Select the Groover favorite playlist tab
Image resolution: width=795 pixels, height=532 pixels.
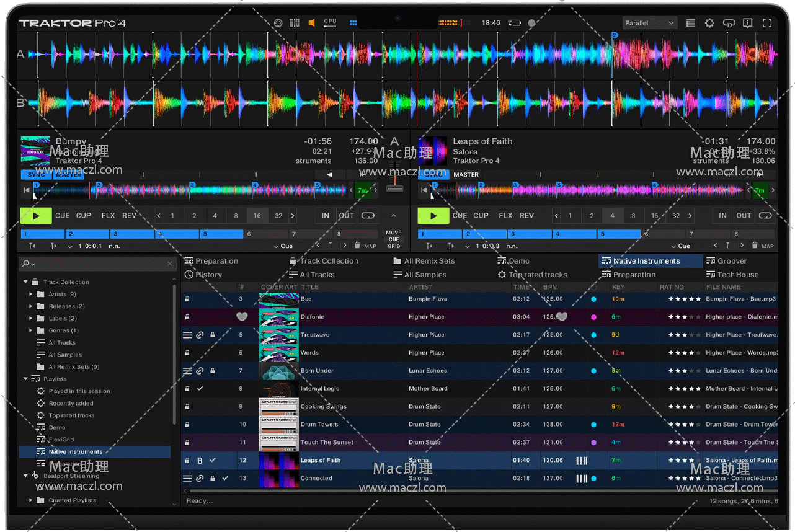pos(732,261)
